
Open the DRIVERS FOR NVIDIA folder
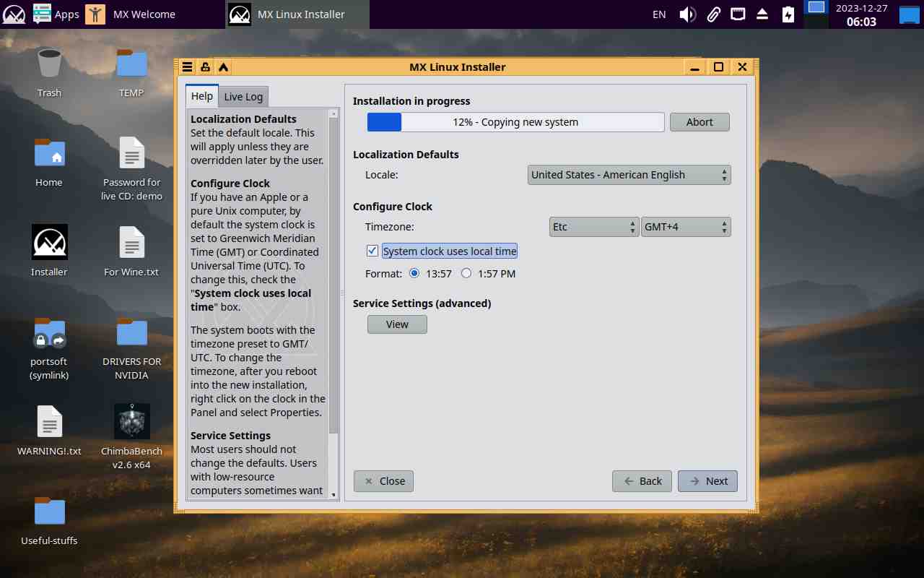[x=131, y=348]
